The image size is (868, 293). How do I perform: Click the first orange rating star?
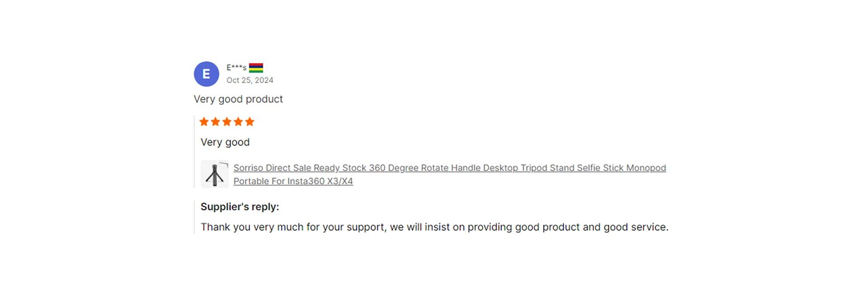204,121
